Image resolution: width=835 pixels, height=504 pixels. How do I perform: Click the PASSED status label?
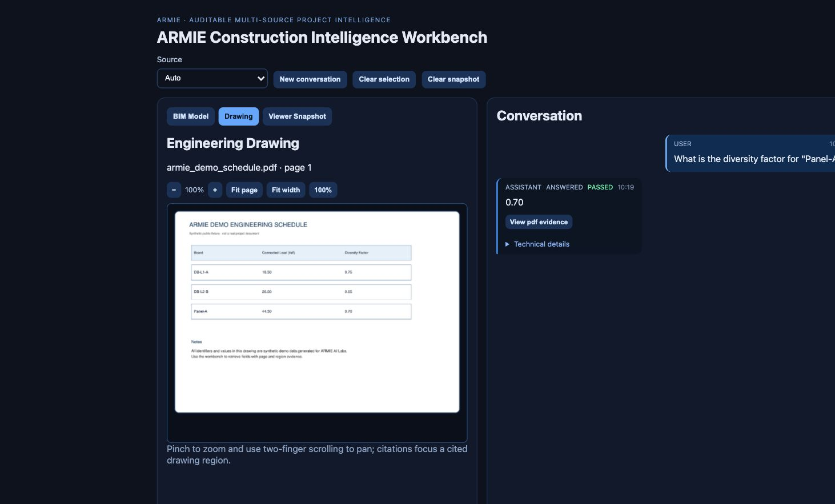(x=600, y=187)
